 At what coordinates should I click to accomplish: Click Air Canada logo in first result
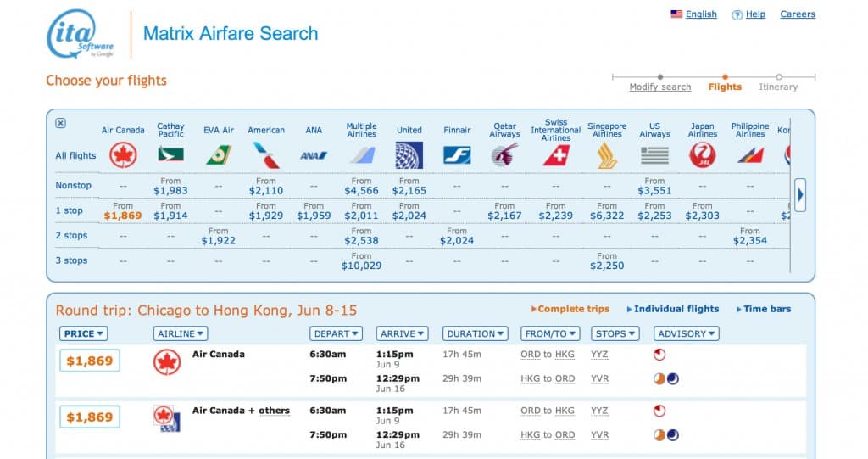tap(167, 362)
